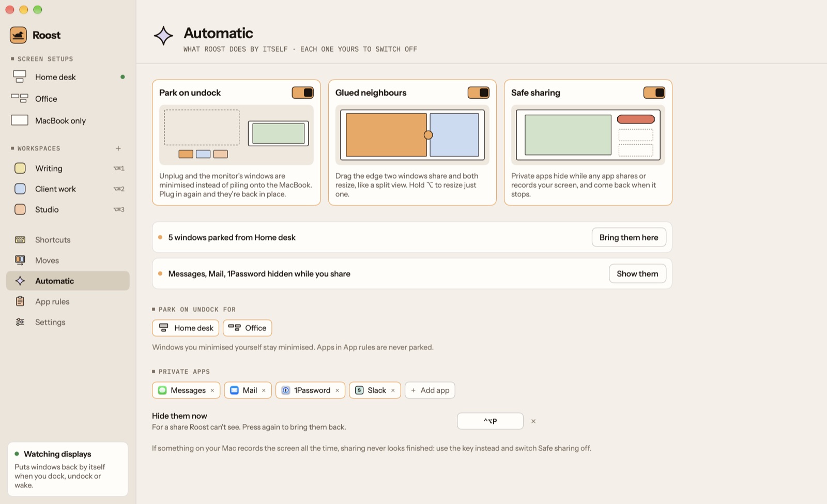Select the Studio workspace
This screenshot has width=827, height=504.
pyautogui.click(x=68, y=209)
